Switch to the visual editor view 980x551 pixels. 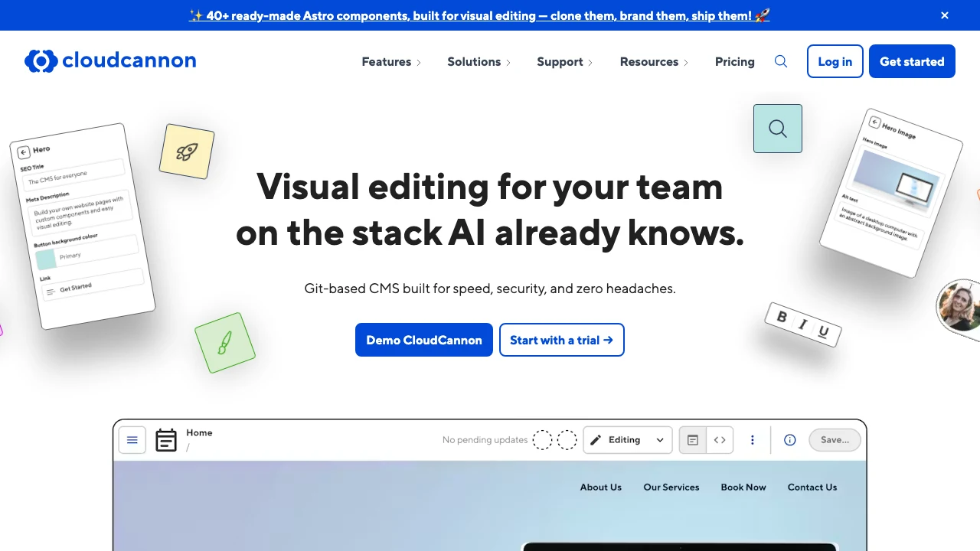tap(693, 440)
